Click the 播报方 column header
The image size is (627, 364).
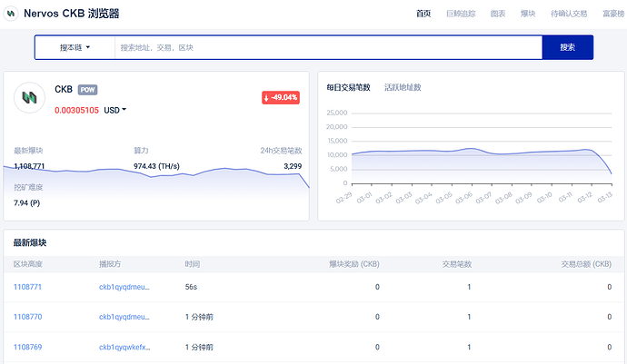coord(110,264)
